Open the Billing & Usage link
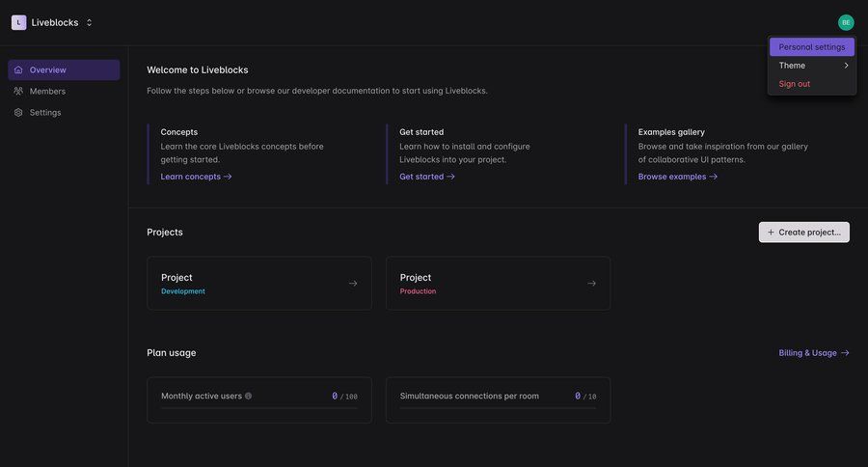This screenshot has width=868, height=467. click(814, 353)
